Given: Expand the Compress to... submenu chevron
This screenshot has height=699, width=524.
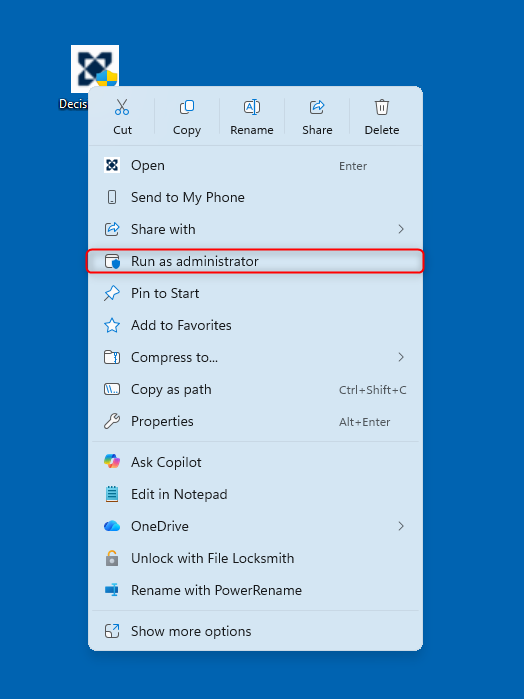Looking at the screenshot, I should pos(401,357).
